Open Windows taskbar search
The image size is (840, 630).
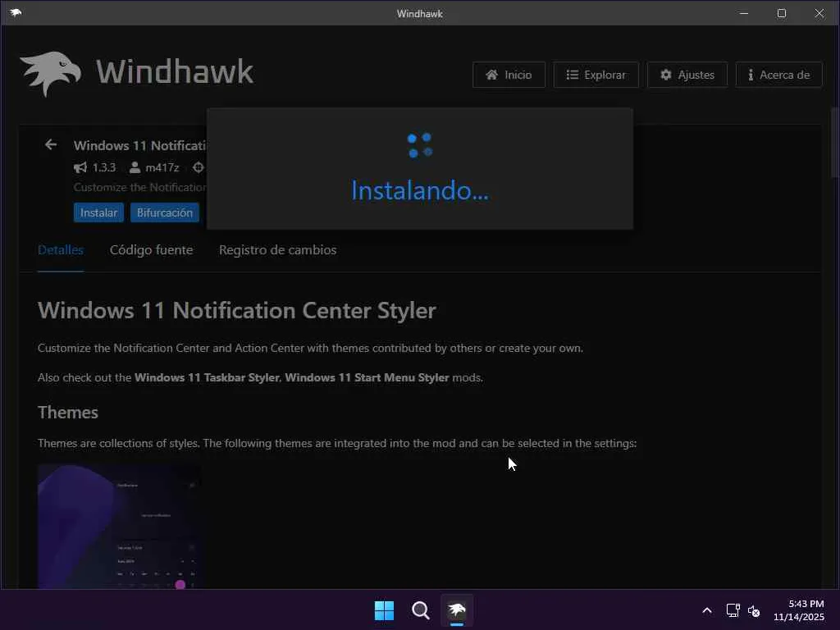pos(421,610)
